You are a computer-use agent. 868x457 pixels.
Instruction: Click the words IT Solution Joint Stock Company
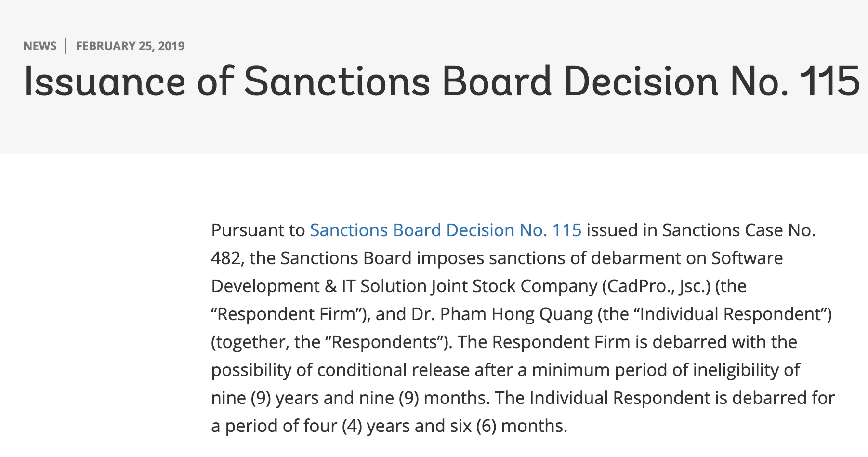470,286
